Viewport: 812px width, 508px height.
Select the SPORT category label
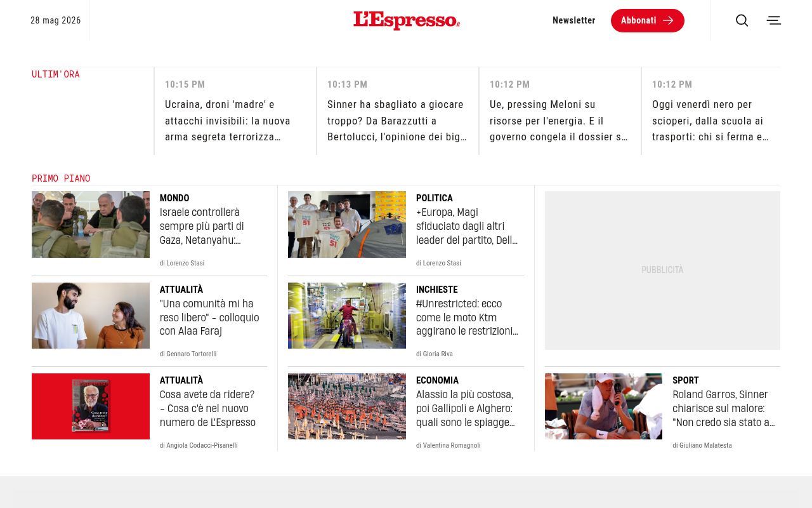click(686, 380)
